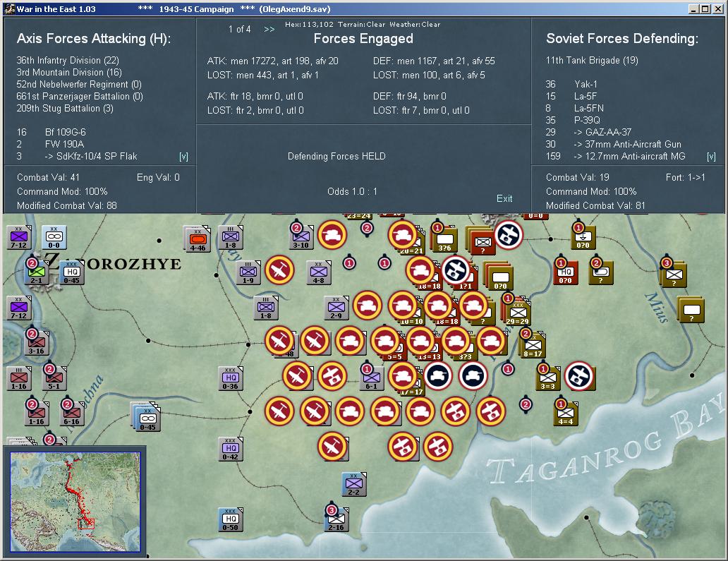Click Soviet Modified Combat Val: 81
The height and width of the screenshot is (561, 728).
click(x=595, y=205)
